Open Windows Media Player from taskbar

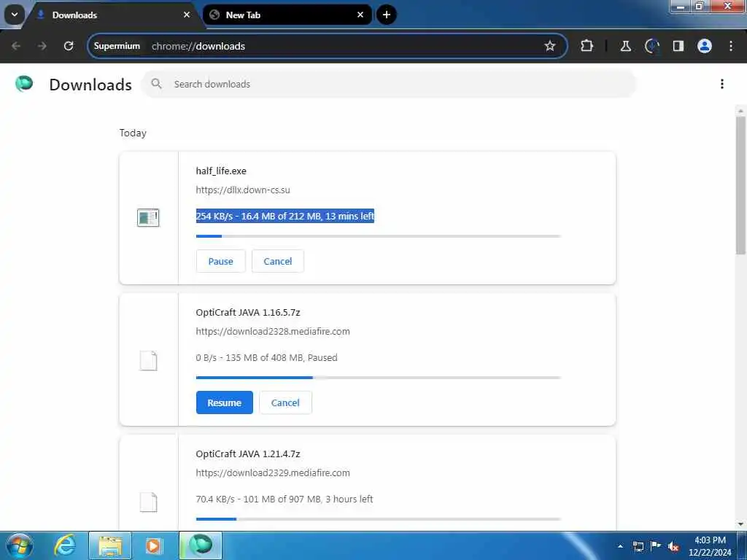[x=153, y=545]
